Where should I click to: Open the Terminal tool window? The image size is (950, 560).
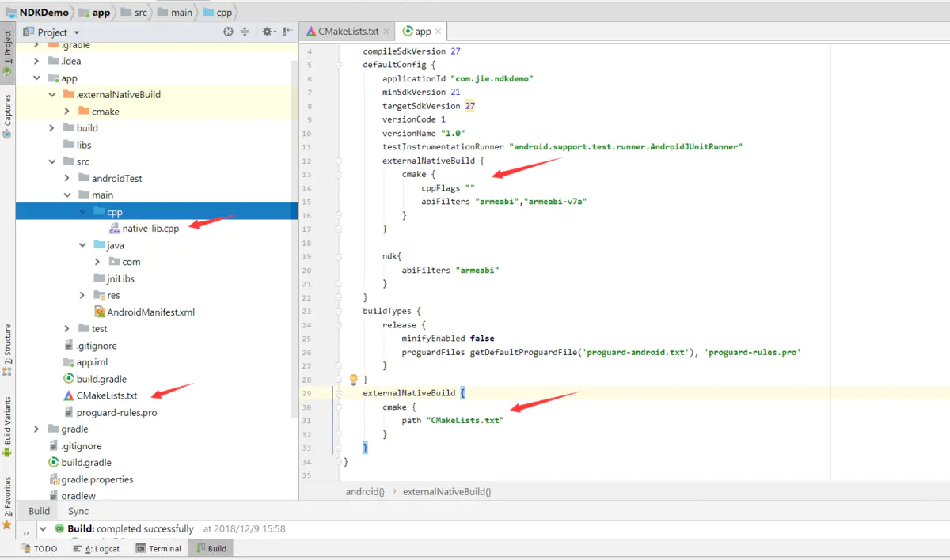[x=158, y=548]
